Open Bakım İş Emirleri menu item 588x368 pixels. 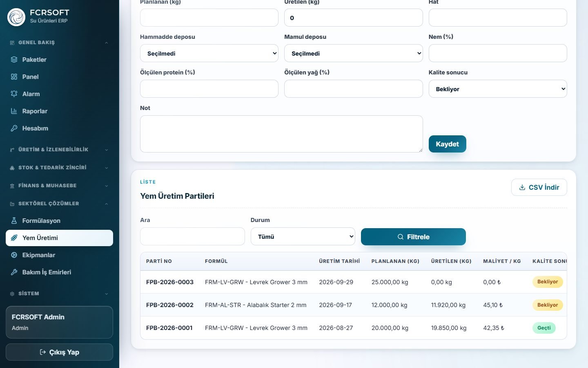[59, 272]
